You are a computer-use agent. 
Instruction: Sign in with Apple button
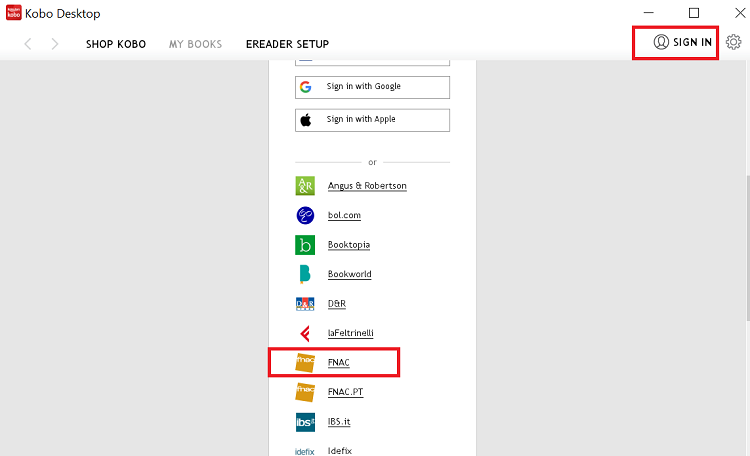tap(372, 120)
